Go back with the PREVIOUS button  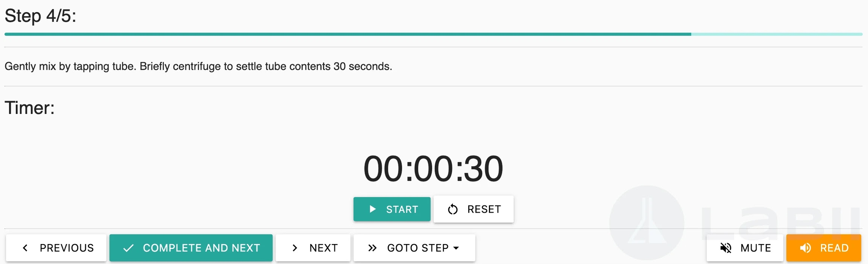pyautogui.click(x=56, y=248)
